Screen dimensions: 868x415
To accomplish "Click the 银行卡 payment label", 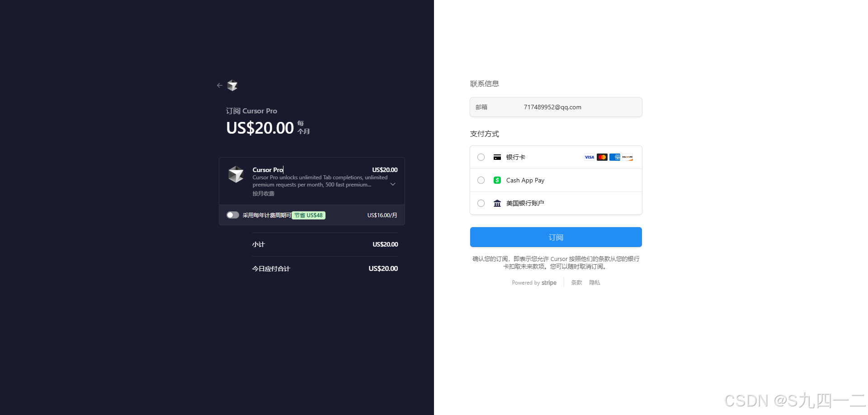I will point(516,157).
